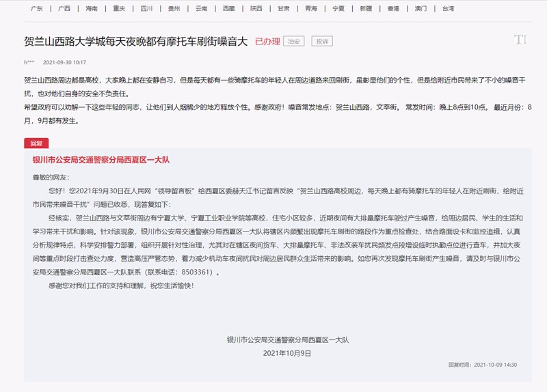Open the 广西 region link

(64, 9)
